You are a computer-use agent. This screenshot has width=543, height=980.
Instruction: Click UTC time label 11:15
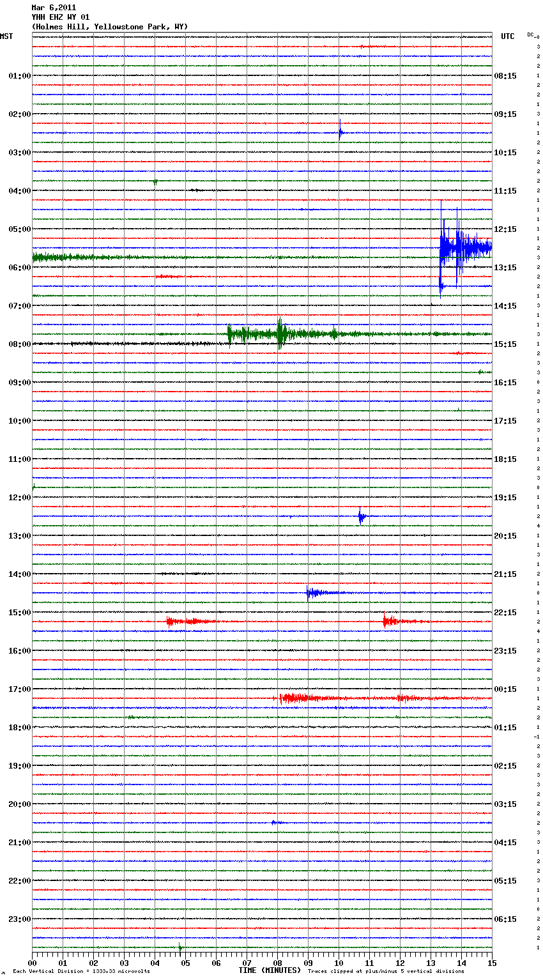pyautogui.click(x=505, y=191)
